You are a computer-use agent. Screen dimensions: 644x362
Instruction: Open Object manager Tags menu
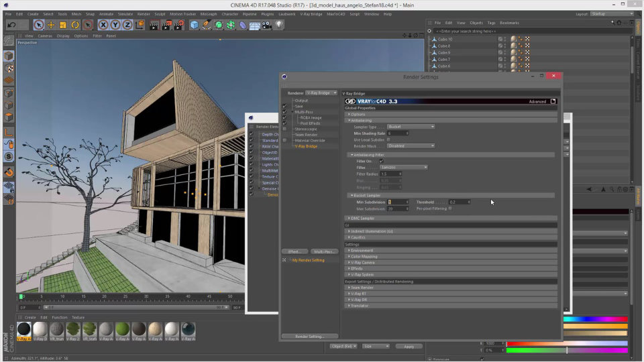(491, 23)
